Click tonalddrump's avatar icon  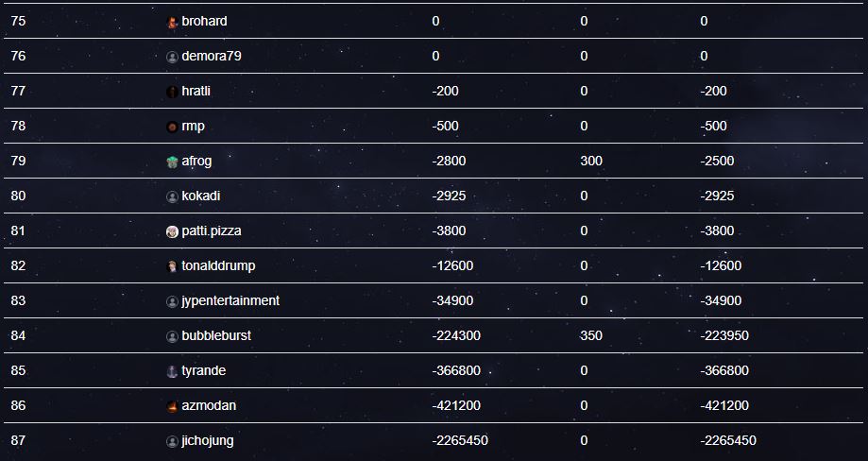tap(172, 266)
